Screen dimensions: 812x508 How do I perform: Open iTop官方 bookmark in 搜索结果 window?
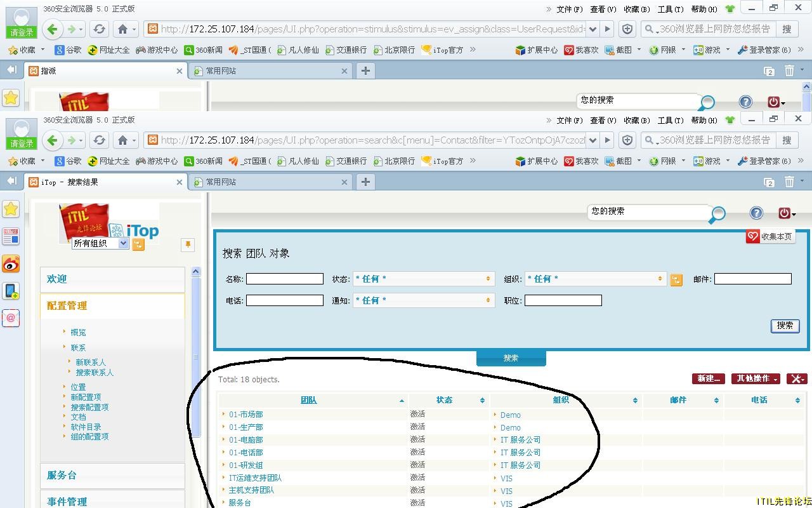pos(443,161)
